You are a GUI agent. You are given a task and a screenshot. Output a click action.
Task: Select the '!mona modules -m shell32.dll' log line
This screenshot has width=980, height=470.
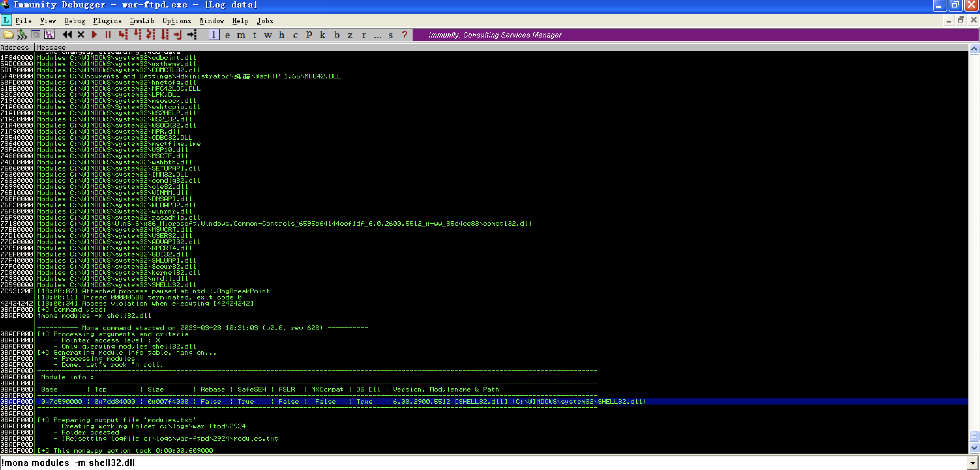point(94,315)
